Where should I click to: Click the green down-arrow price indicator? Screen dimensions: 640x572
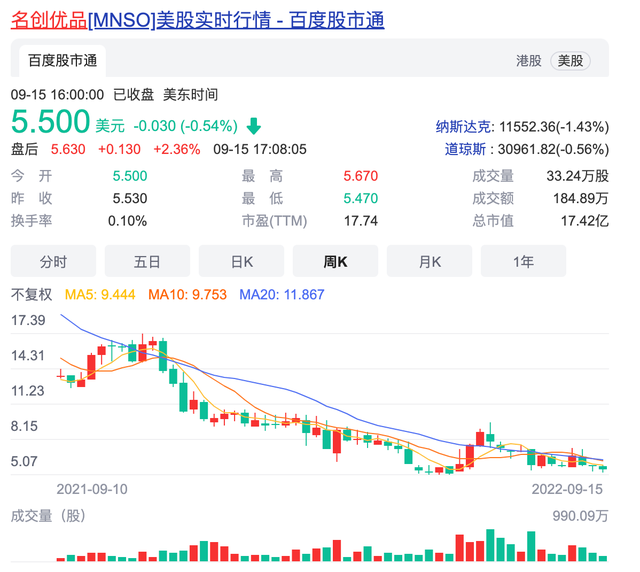tap(254, 126)
